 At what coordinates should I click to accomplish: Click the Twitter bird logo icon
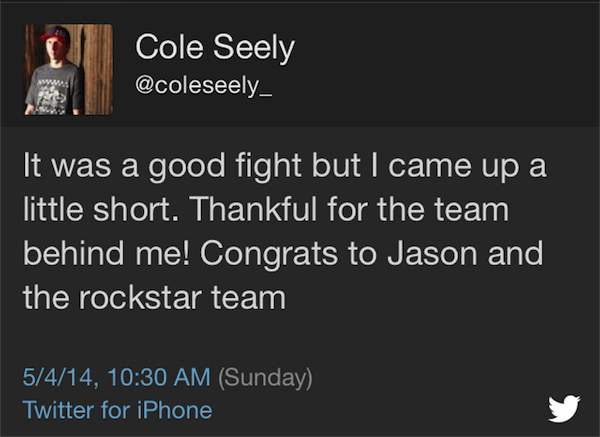(x=564, y=409)
